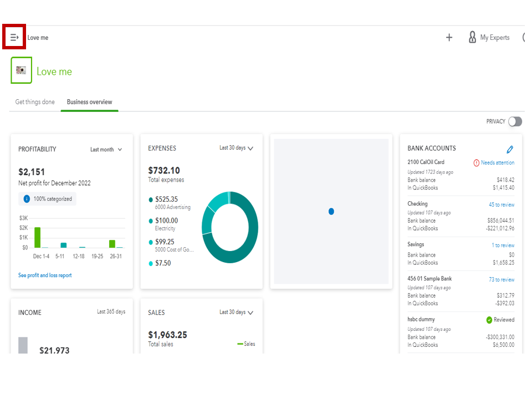532x399 pixels.
Task: Click the plus create new icon
Action: point(449,38)
